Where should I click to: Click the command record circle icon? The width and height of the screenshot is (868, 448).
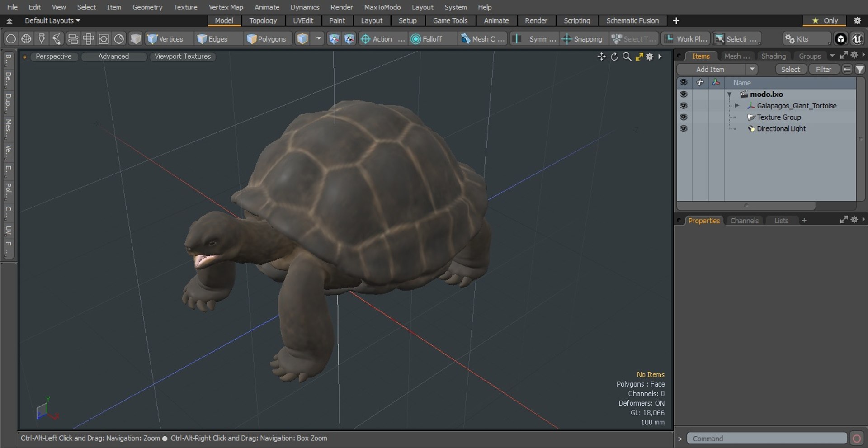point(856,439)
